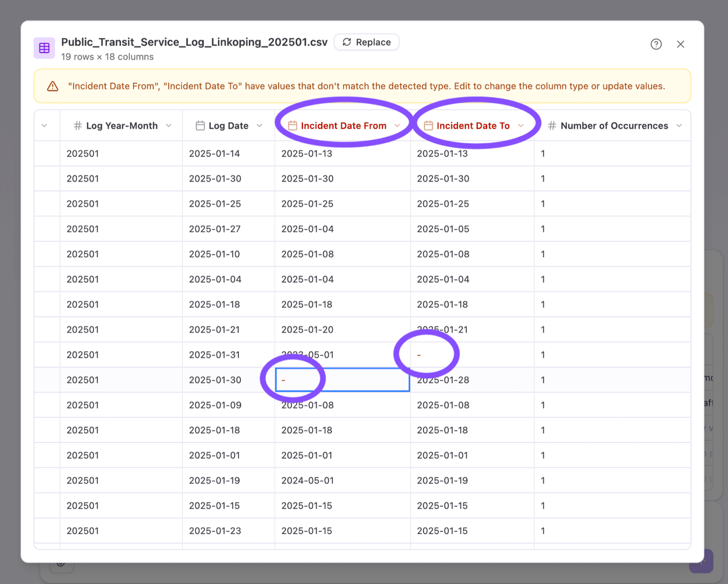Click Number of Occurrences hash icon
The width and height of the screenshot is (728, 584).
pyautogui.click(x=552, y=126)
